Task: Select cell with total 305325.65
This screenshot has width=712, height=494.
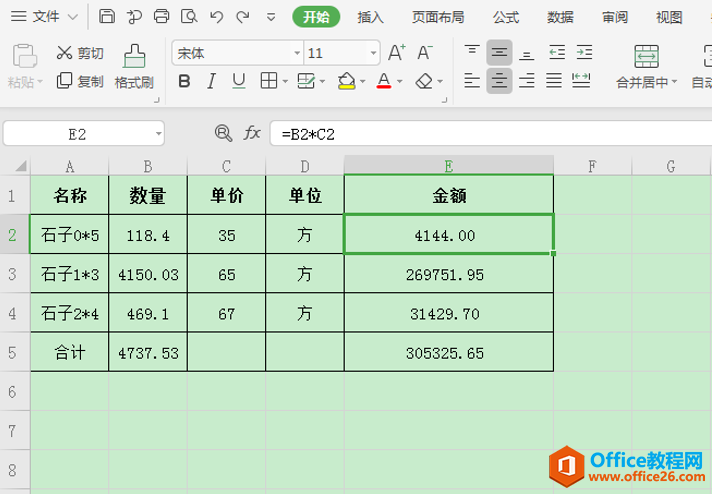Action: pyautogui.click(x=449, y=352)
